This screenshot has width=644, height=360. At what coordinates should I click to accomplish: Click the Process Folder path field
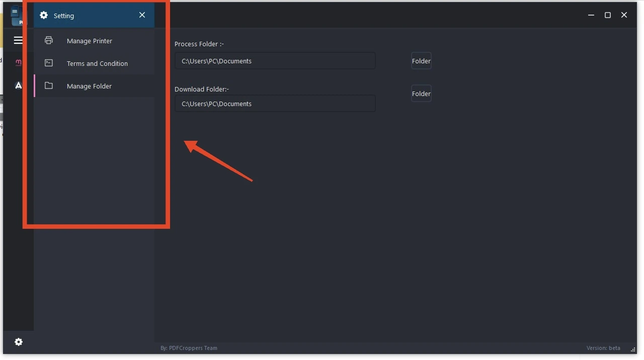coord(275,61)
